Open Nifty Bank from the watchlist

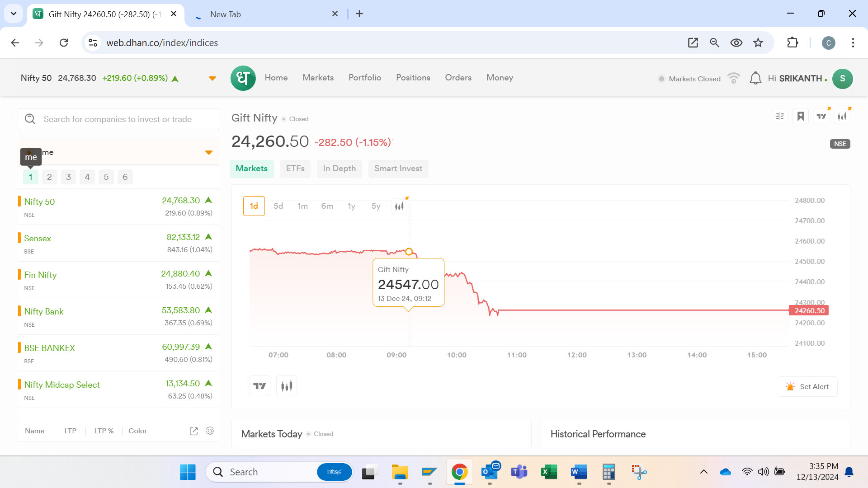coord(44,312)
